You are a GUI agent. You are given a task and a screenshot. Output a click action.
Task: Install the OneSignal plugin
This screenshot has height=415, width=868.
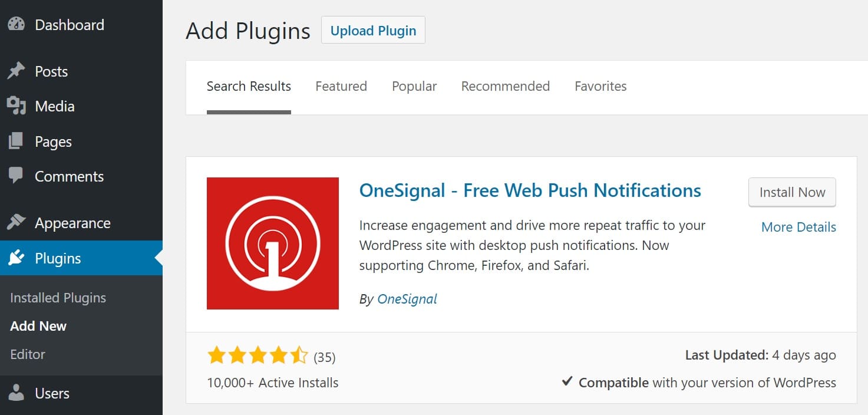pyautogui.click(x=792, y=192)
